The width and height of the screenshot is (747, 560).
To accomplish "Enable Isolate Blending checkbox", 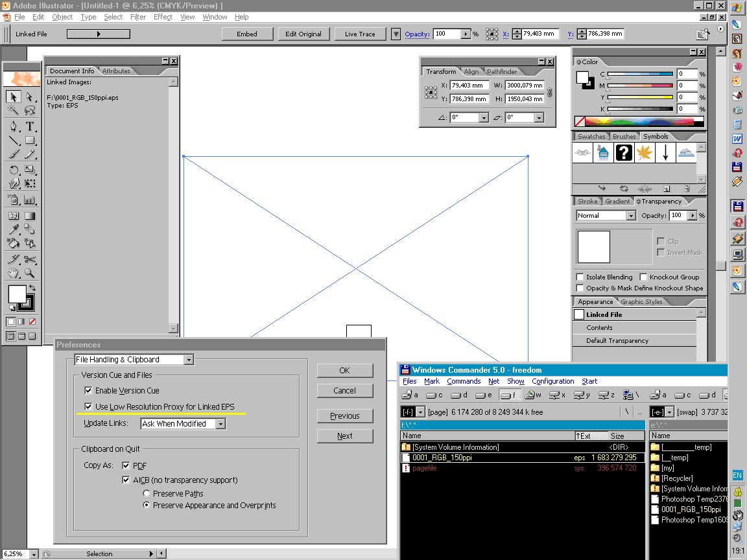I will [x=580, y=277].
